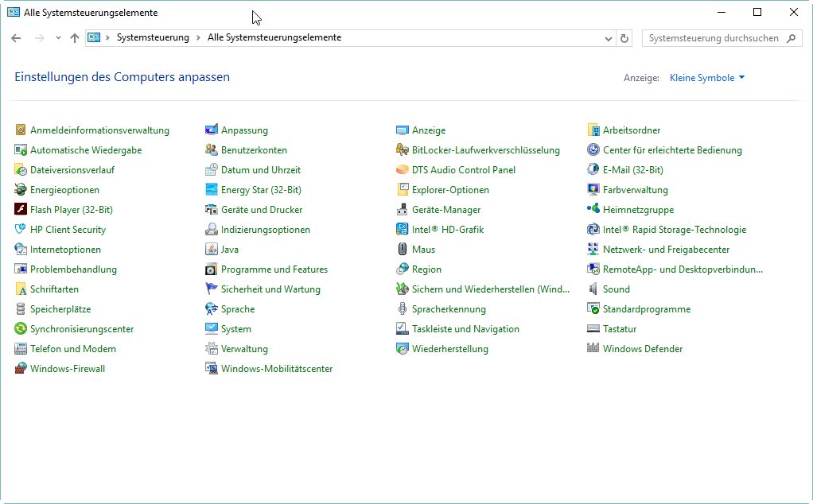This screenshot has height=504, width=813.
Task: Click the Maus mouse icon
Action: (403, 250)
